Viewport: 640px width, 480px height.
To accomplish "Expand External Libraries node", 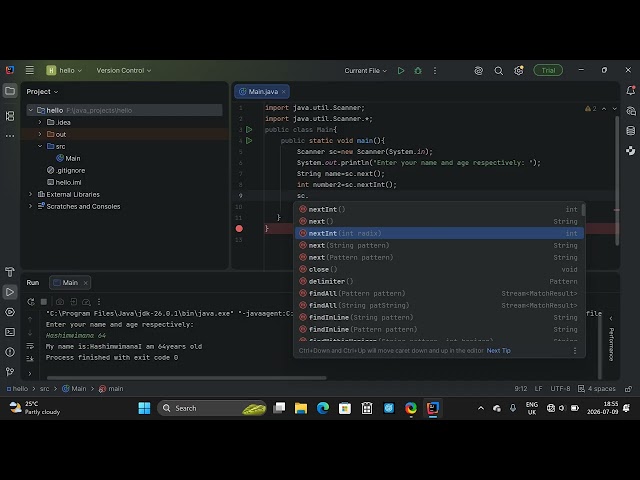I will (x=31, y=194).
